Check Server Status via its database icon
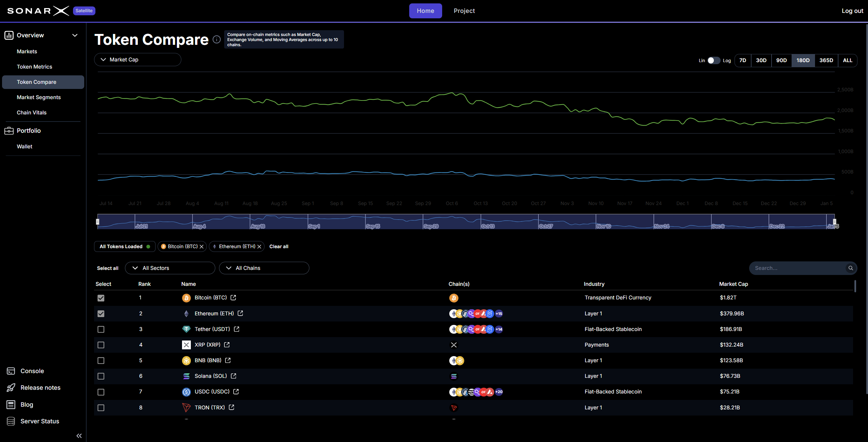868x442 pixels. 11,421
